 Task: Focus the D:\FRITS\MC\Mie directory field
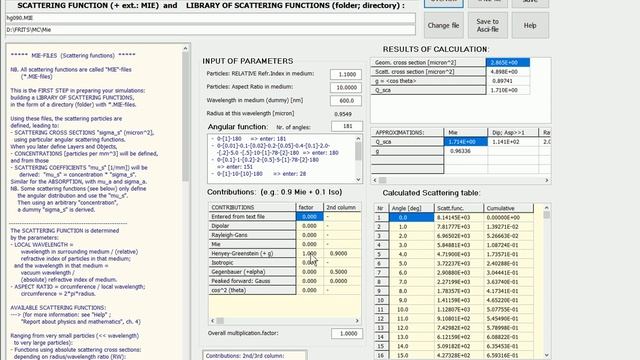[210, 30]
